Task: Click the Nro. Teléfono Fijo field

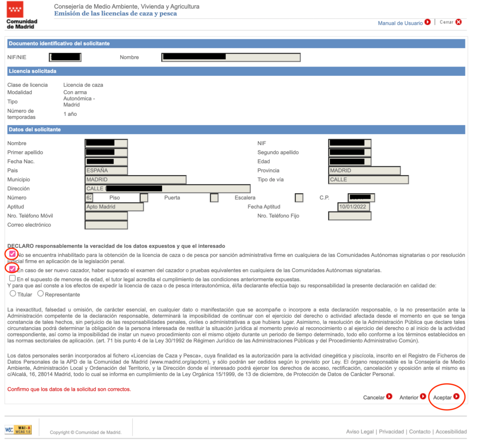Action: [350, 216]
